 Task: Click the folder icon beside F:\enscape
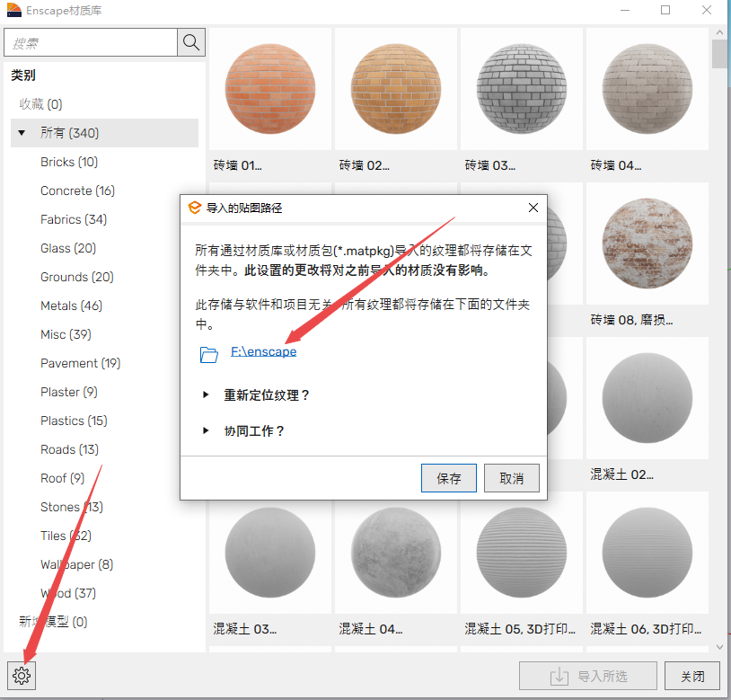209,353
